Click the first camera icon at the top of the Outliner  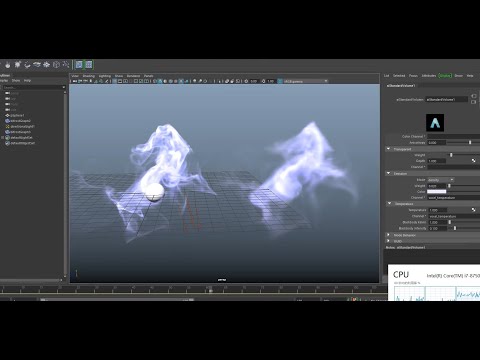pyautogui.click(x=7, y=93)
